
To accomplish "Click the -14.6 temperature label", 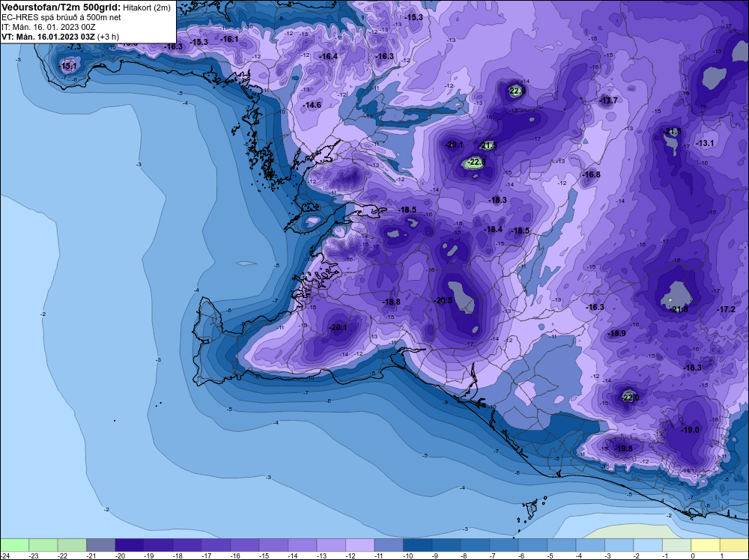I will tap(312, 105).
